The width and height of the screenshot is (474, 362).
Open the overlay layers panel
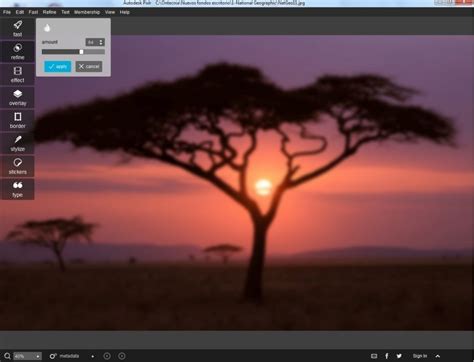click(17, 98)
